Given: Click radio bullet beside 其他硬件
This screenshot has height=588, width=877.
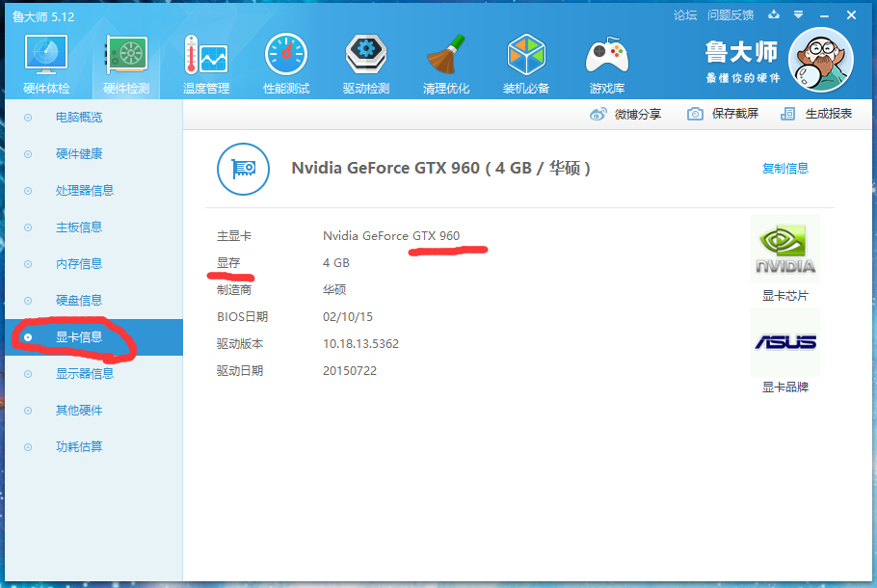Looking at the screenshot, I should 28,411.
